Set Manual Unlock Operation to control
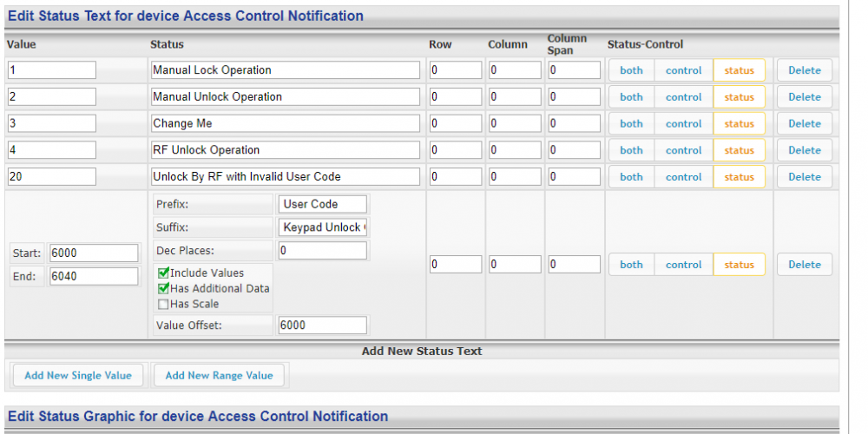868x434 pixels. pos(683,97)
